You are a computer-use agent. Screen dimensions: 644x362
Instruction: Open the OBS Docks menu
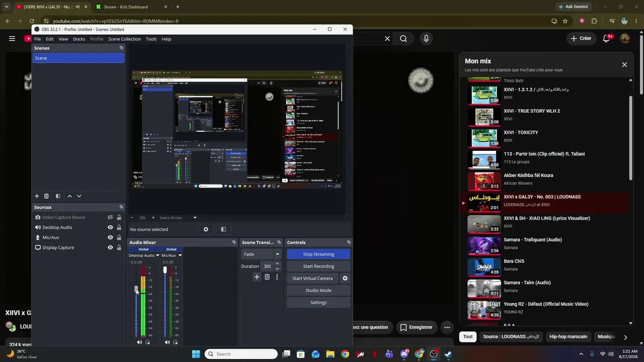(x=79, y=39)
